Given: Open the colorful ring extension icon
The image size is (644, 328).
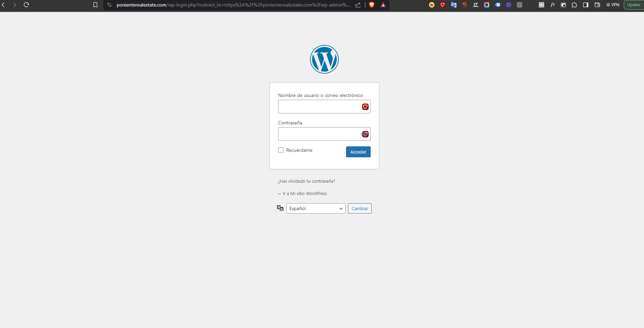Looking at the screenshot, I should coord(487,5).
